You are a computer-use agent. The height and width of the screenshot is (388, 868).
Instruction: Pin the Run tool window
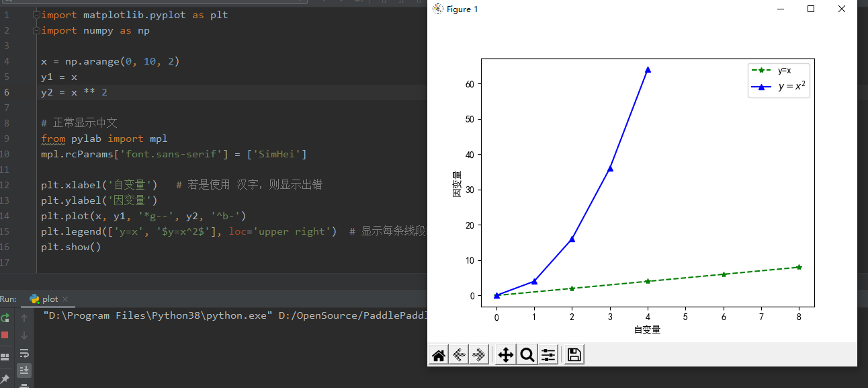tap(5, 377)
